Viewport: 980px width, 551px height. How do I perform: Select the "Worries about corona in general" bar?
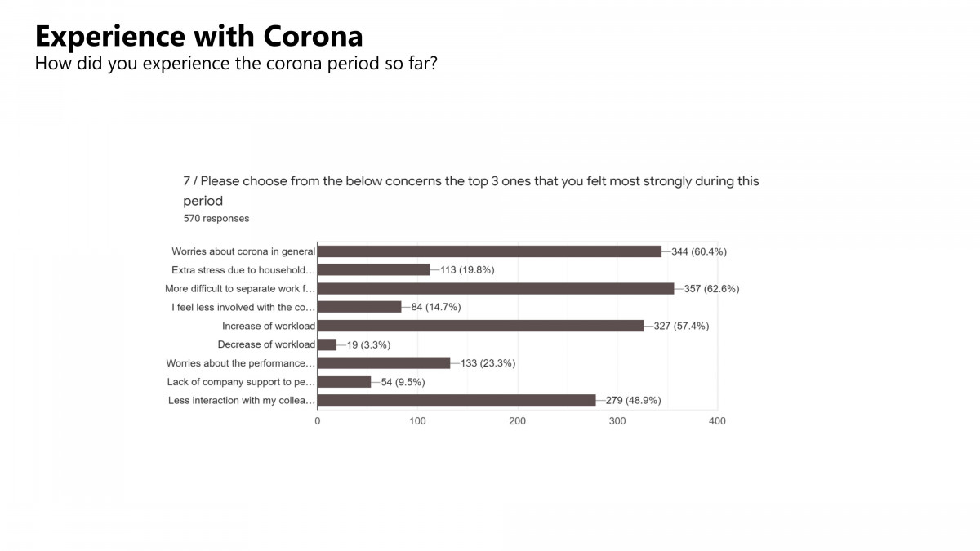[x=489, y=251]
